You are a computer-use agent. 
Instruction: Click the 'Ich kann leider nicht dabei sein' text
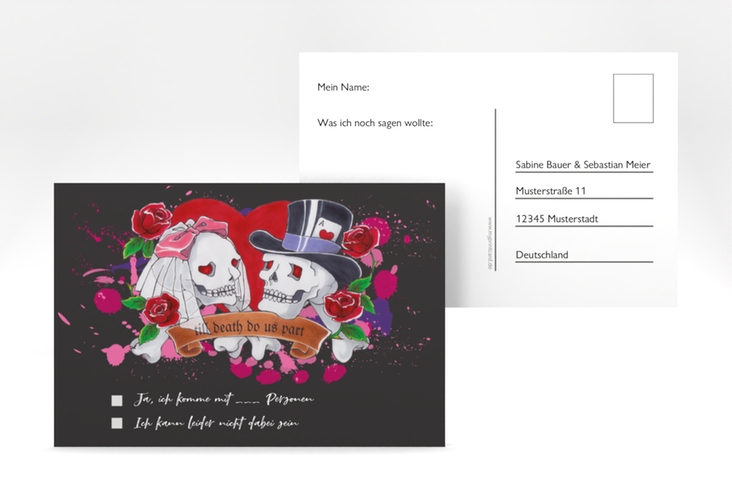(x=216, y=423)
